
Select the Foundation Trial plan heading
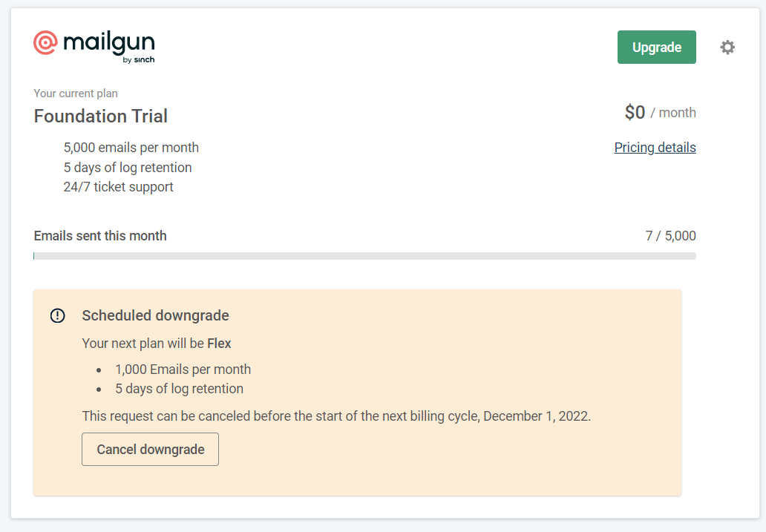point(101,116)
